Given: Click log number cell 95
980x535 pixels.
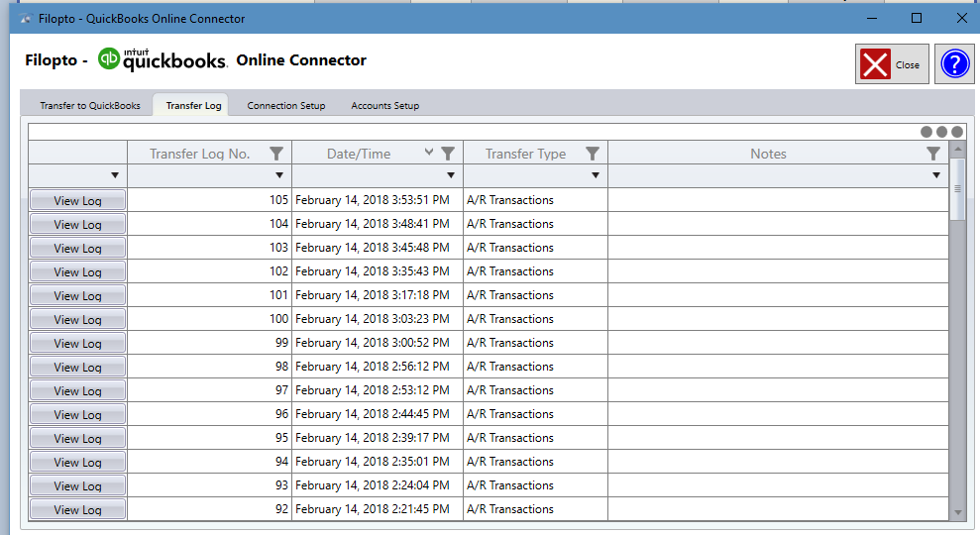Looking at the screenshot, I should click(x=209, y=438).
